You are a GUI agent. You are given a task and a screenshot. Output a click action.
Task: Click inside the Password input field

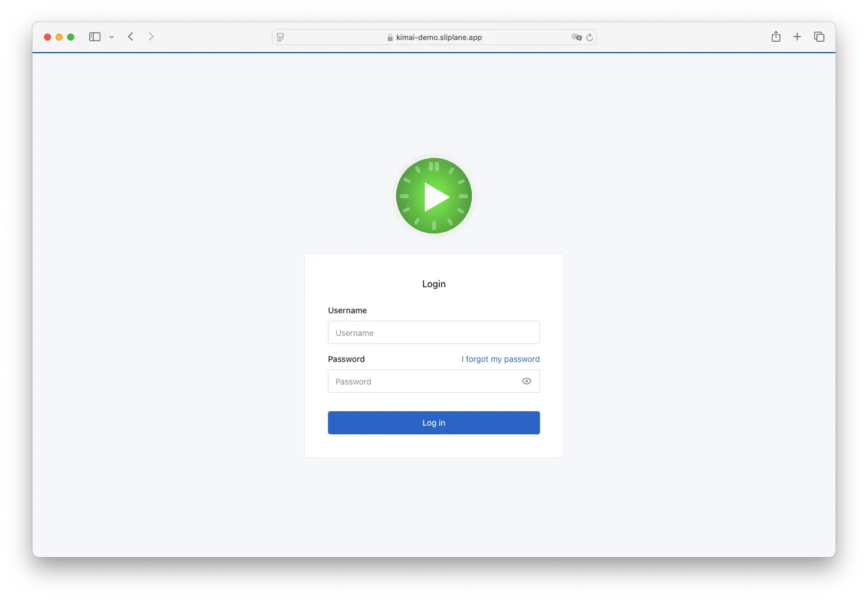coord(423,381)
